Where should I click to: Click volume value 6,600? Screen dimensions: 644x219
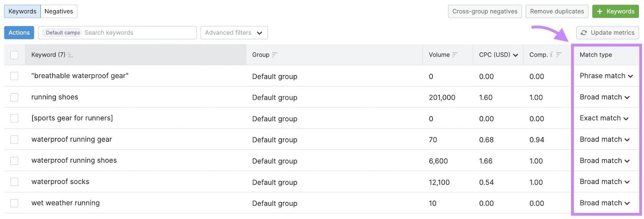(x=438, y=161)
